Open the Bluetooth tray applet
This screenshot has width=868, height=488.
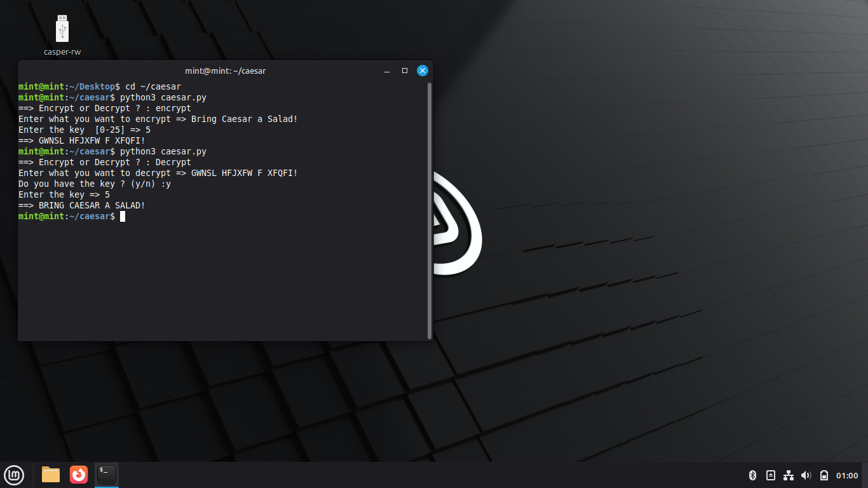coord(752,475)
